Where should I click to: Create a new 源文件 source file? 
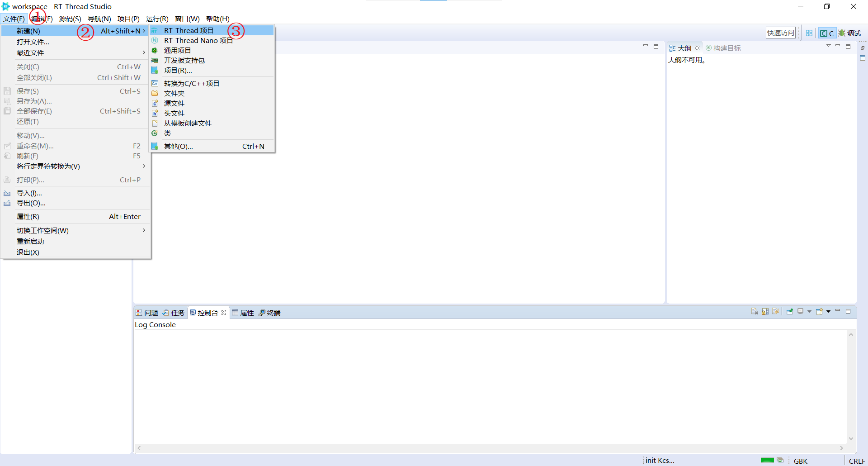212,103
